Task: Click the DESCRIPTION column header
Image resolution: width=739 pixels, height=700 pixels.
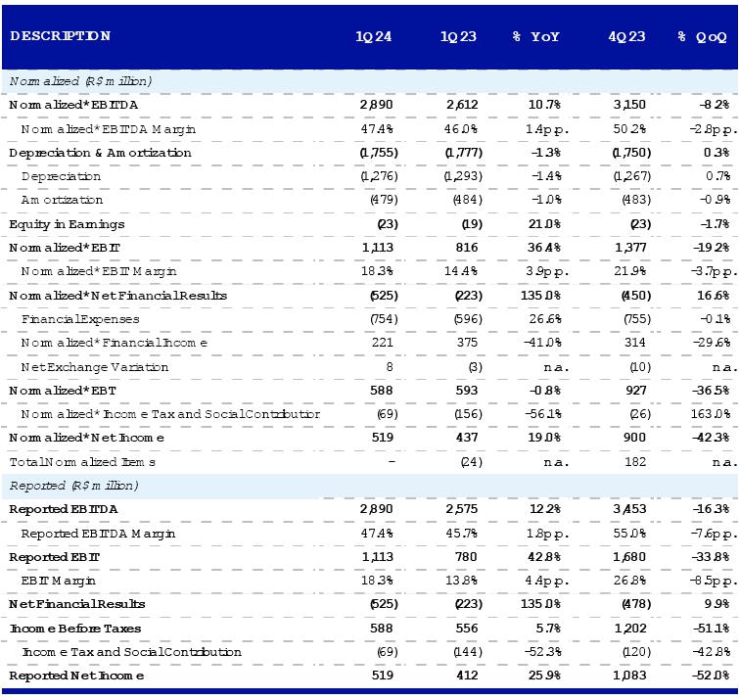Action: [60, 36]
